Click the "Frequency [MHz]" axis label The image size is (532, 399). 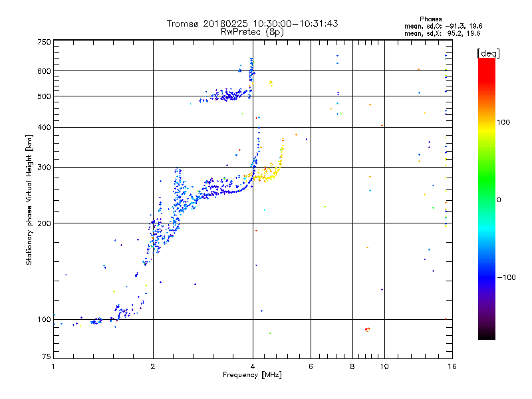click(x=252, y=375)
